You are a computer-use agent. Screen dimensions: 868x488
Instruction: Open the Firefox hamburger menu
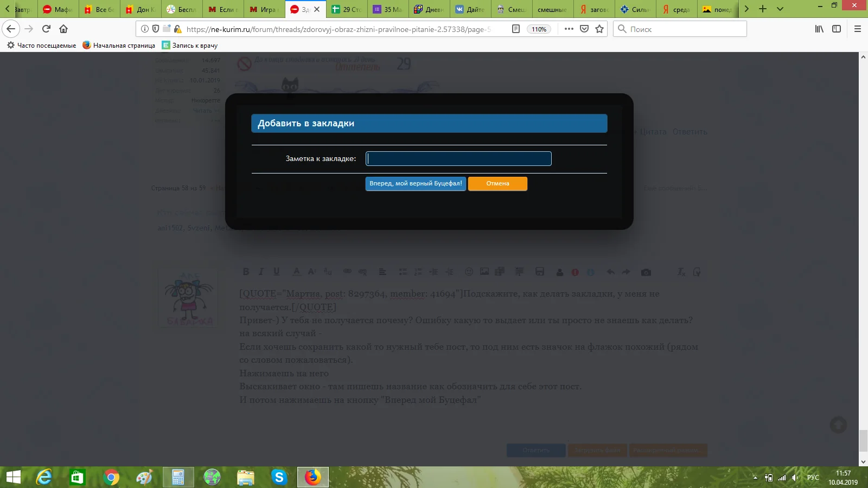coord(858,29)
